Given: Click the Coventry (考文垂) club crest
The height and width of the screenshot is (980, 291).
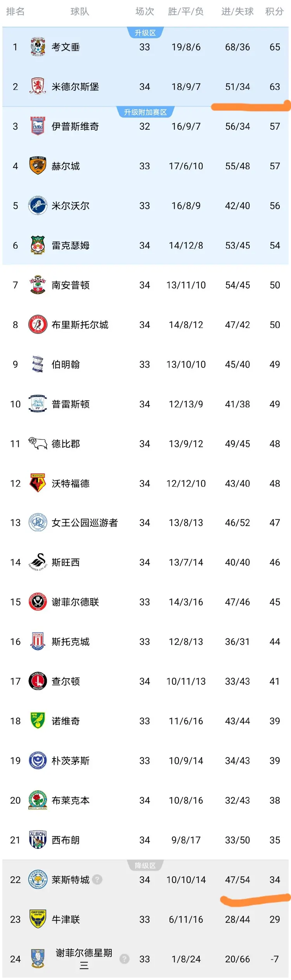Looking at the screenshot, I should (38, 47).
